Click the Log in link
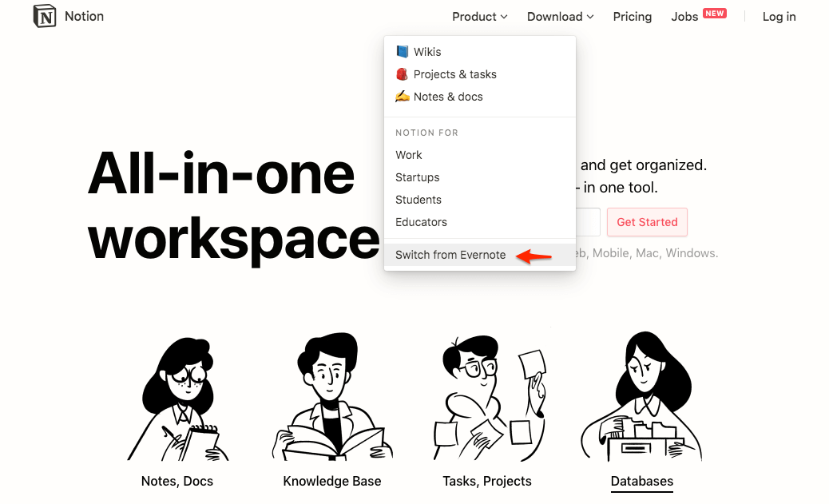829x504 pixels. point(779,17)
